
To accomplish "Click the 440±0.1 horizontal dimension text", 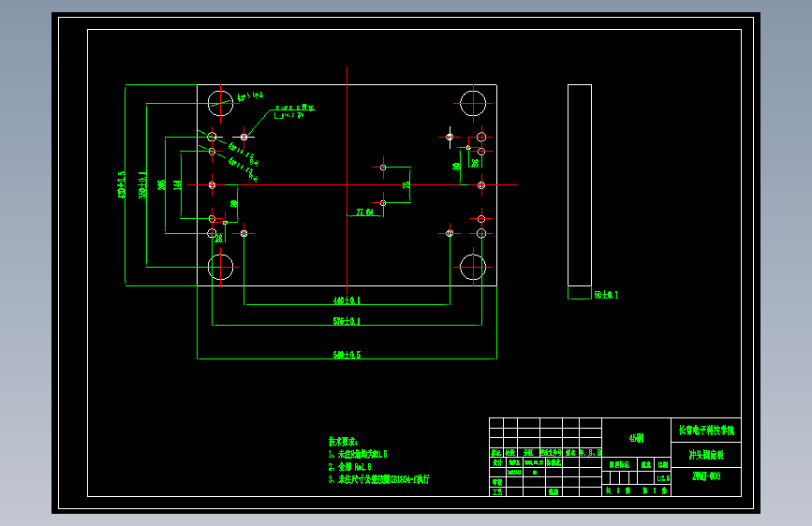I will [347, 300].
